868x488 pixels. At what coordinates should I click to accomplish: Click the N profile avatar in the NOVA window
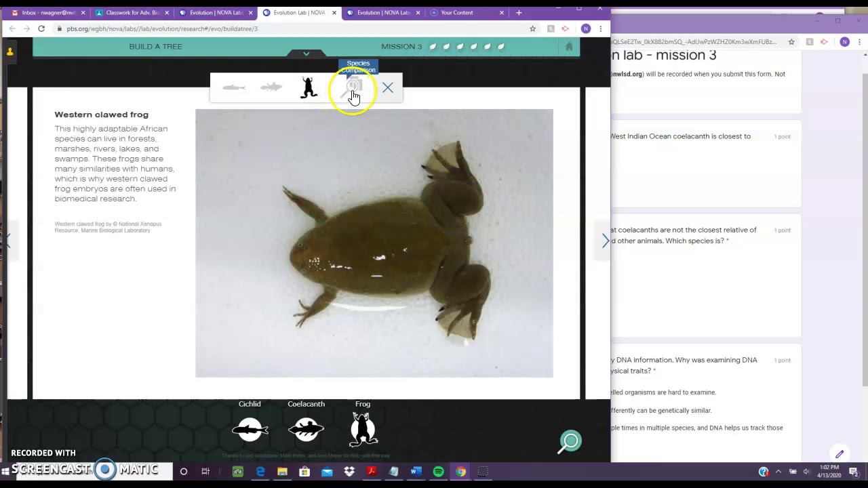[586, 28]
